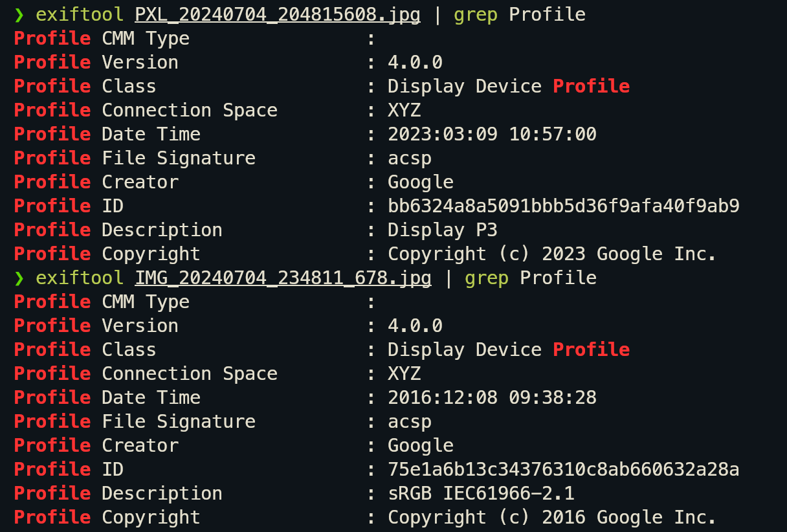
Task: Click the first exiftool command word
Action: point(80,14)
